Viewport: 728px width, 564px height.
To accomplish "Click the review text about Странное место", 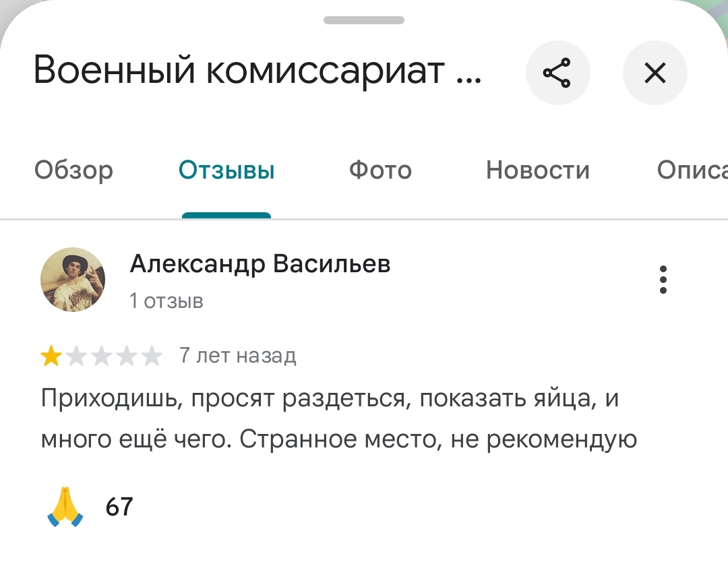I will pos(338,419).
